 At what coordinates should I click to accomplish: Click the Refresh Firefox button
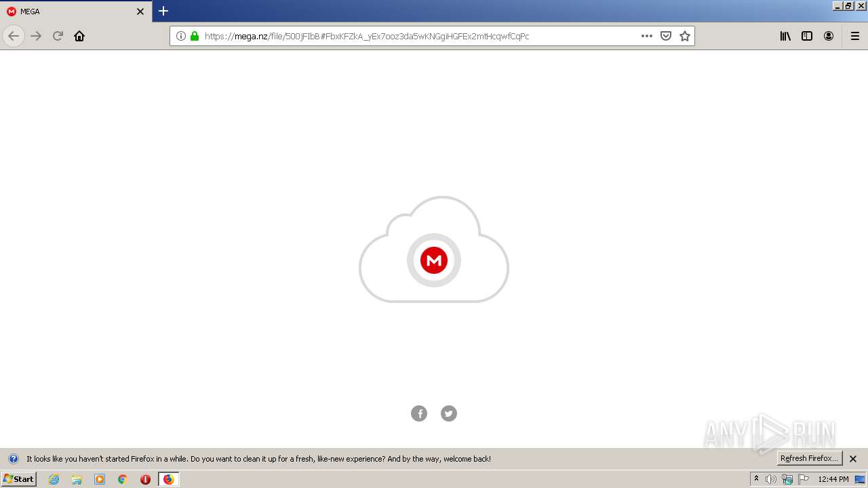click(x=809, y=458)
